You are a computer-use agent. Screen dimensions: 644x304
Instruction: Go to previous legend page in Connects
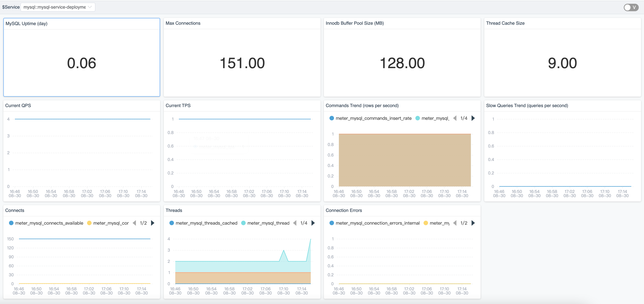pos(134,223)
